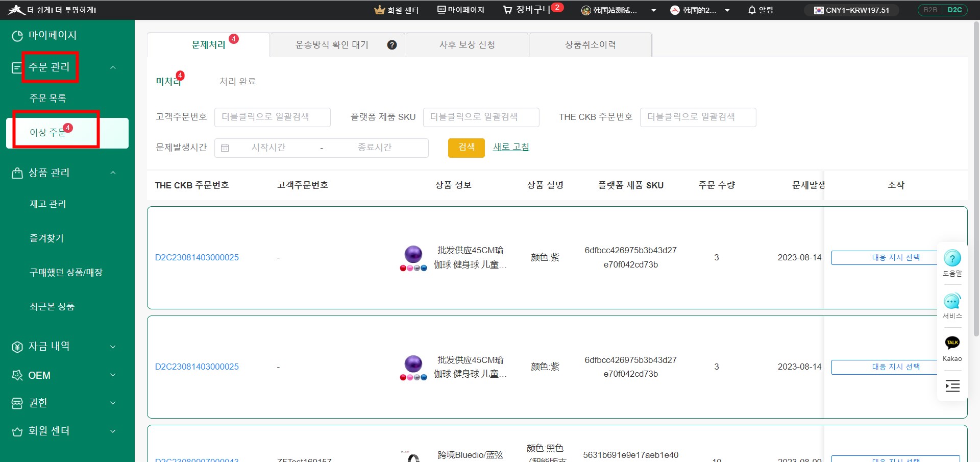Expand the 권한 sidebar section
Image resolution: width=980 pixels, height=462 pixels.
point(113,403)
